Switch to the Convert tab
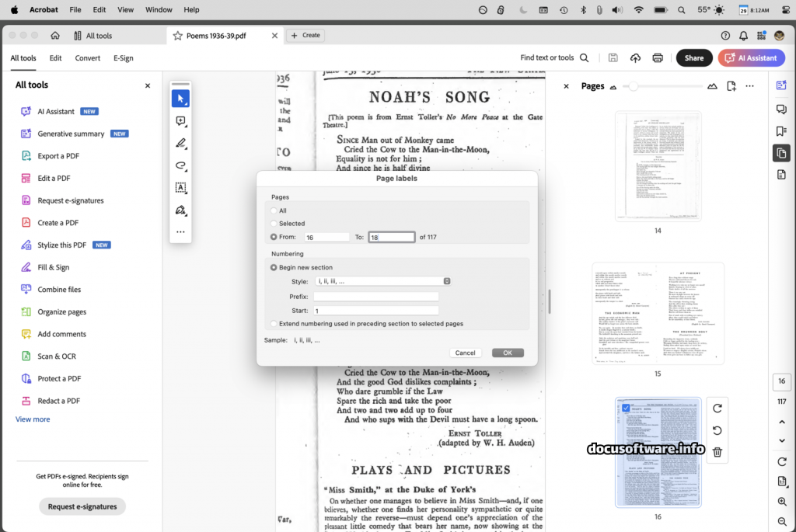This screenshot has width=796, height=532. tap(87, 58)
